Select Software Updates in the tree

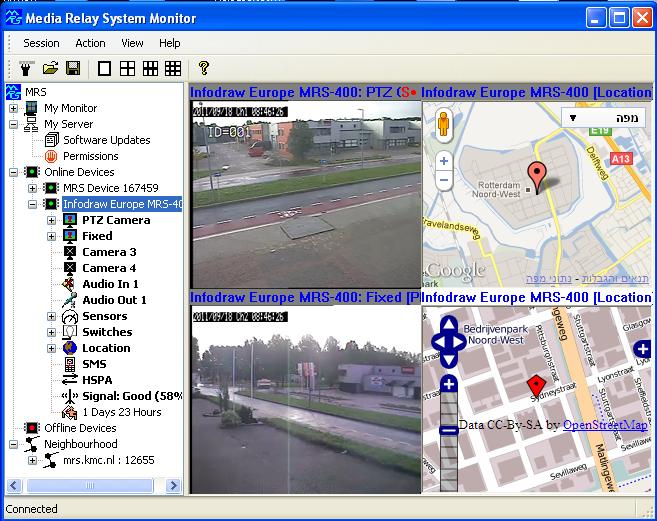pyautogui.click(x=106, y=140)
